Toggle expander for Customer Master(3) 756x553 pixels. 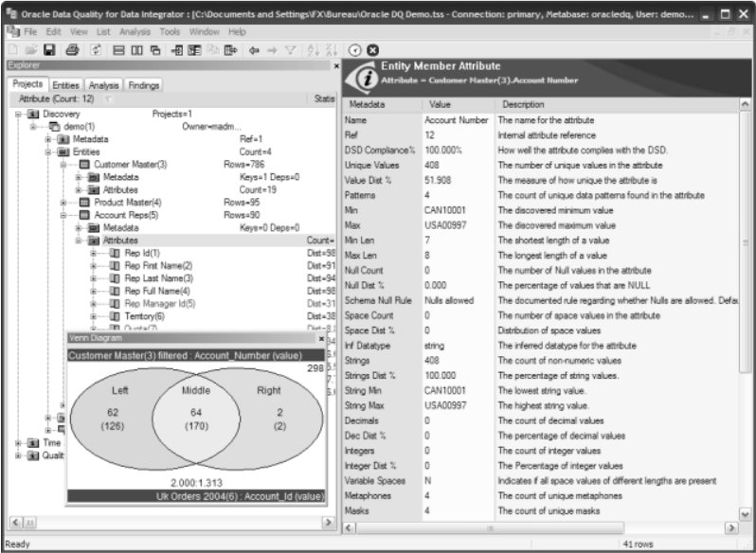coord(63,165)
